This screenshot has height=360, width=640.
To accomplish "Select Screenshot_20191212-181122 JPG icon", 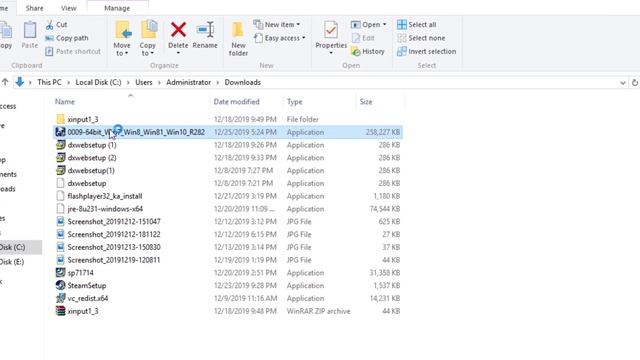I will (x=60, y=234).
